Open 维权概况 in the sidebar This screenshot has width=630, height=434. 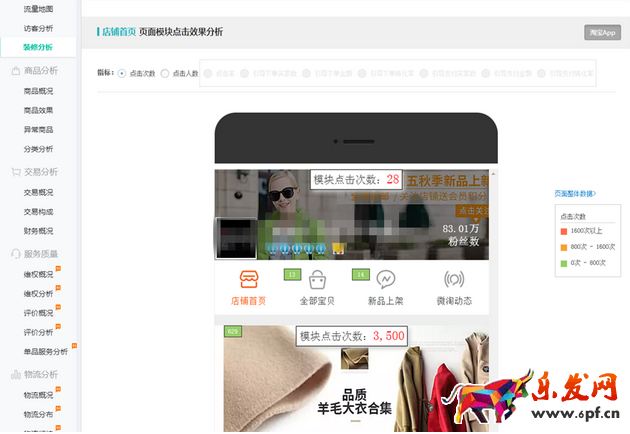coord(38,274)
